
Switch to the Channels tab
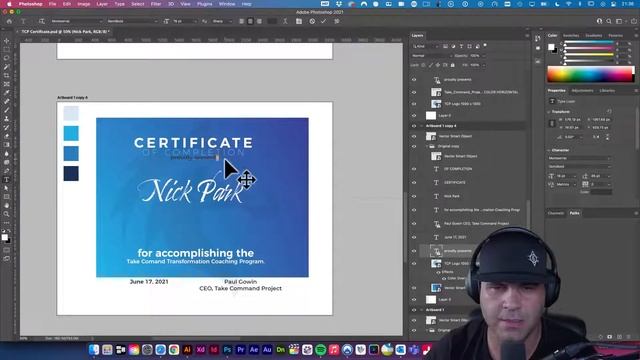point(556,213)
